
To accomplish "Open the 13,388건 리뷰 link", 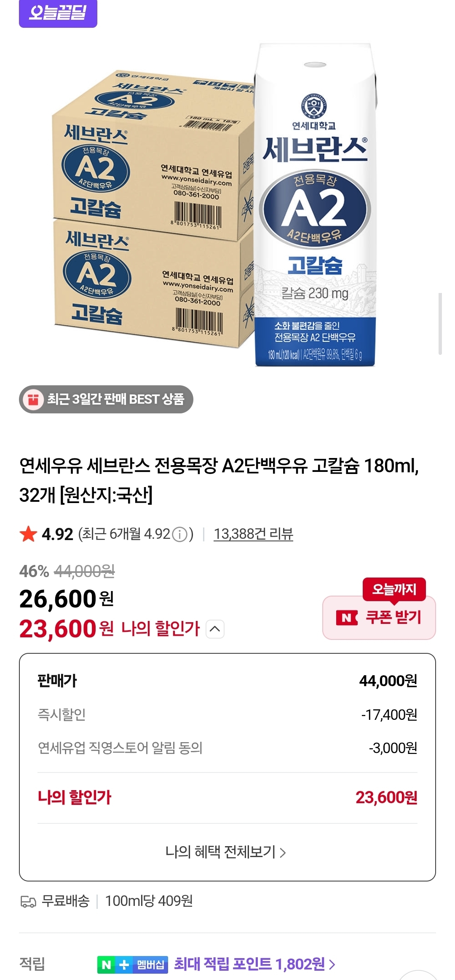I will click(x=253, y=534).
